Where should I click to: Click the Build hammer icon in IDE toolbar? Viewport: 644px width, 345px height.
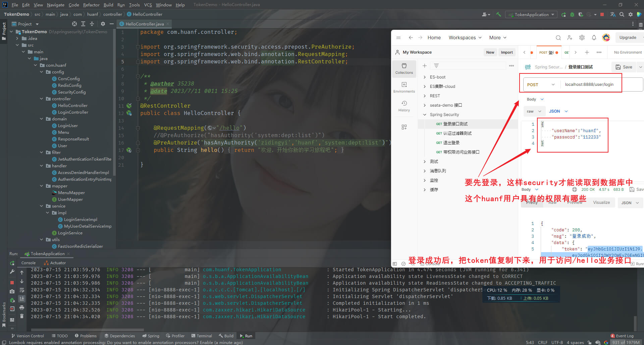[498, 14]
